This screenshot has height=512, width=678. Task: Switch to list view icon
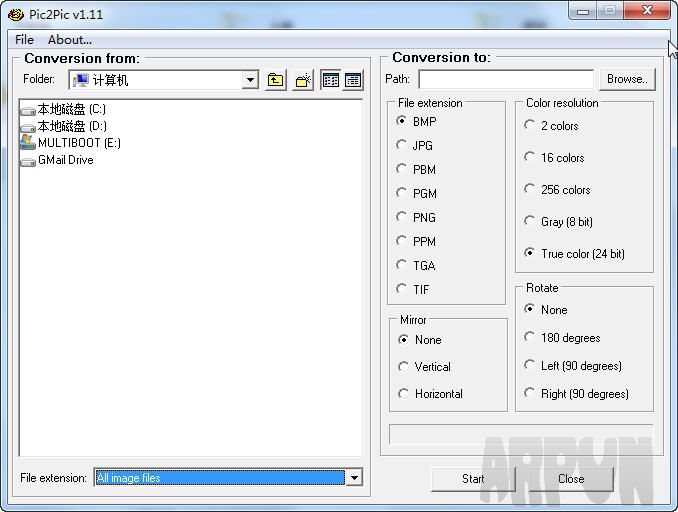pos(331,80)
